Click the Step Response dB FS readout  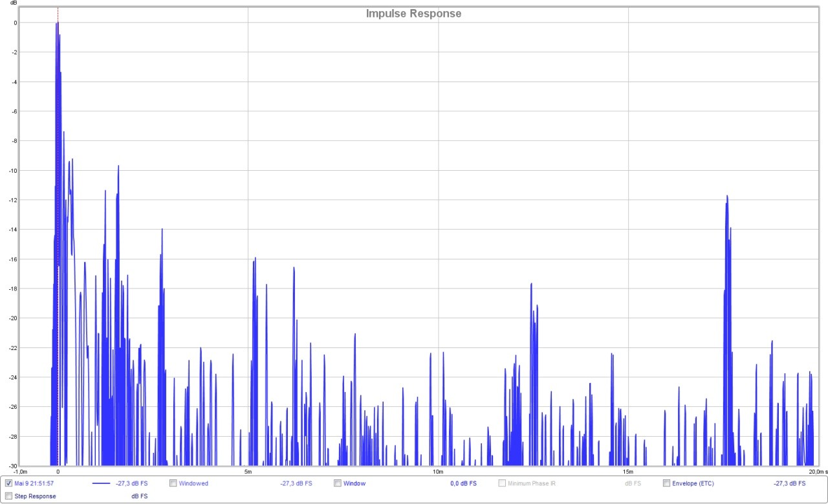pos(139,496)
